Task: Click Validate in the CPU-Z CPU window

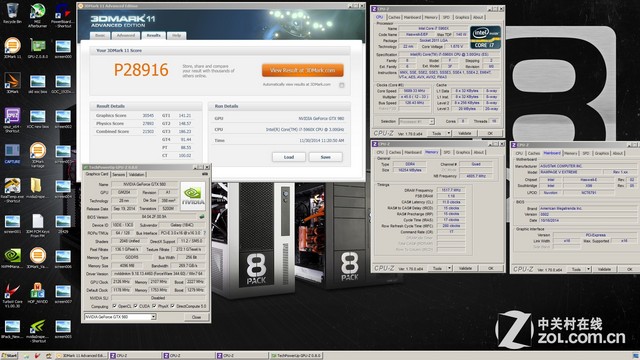Action: 464,133
